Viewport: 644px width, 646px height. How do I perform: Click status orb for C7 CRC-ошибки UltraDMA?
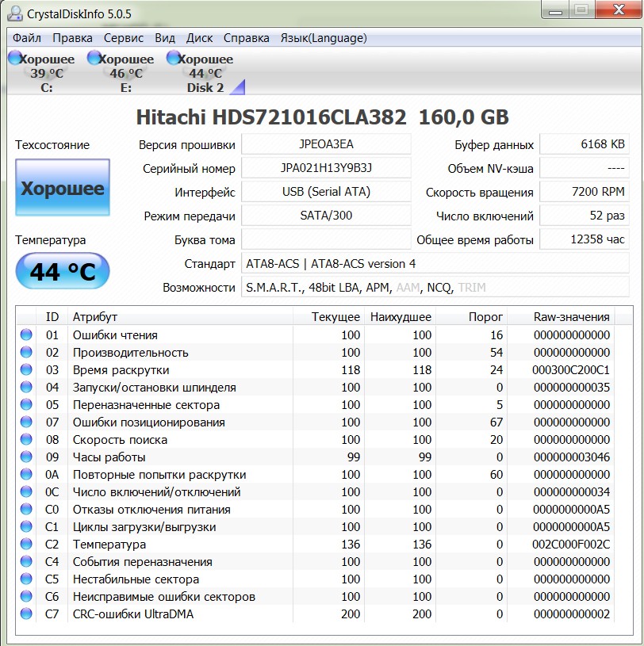(26, 614)
